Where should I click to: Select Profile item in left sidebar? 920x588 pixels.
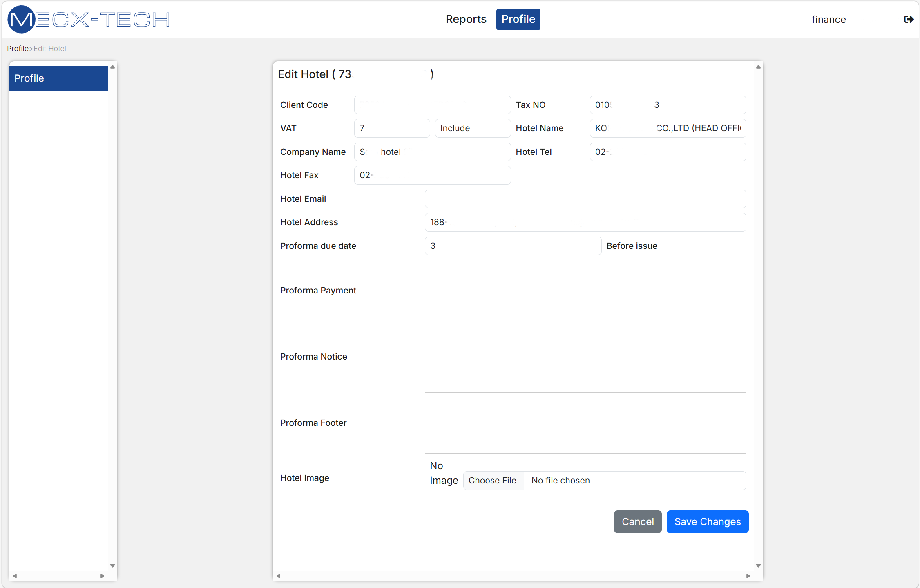point(58,78)
